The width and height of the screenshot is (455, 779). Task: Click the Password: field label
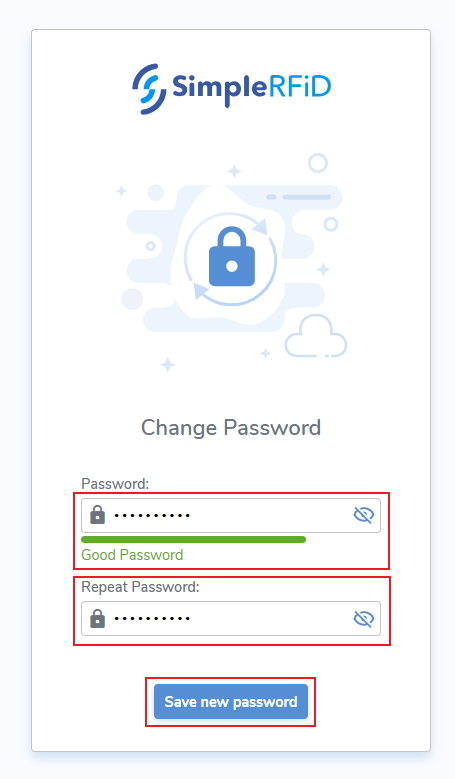point(115,484)
